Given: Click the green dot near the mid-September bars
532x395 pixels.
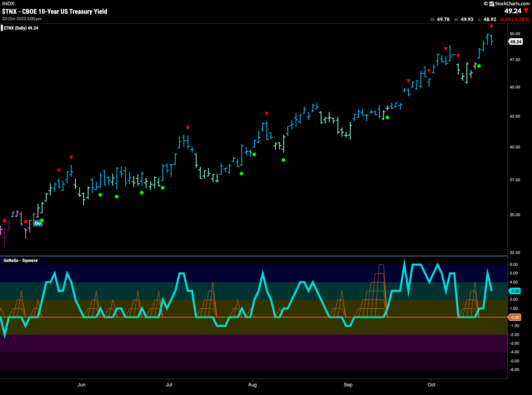Looking at the screenshot, I should point(387,117).
